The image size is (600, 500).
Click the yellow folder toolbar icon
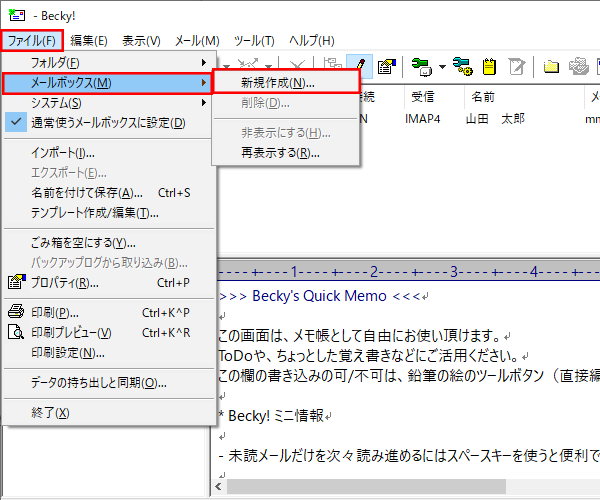[551, 67]
